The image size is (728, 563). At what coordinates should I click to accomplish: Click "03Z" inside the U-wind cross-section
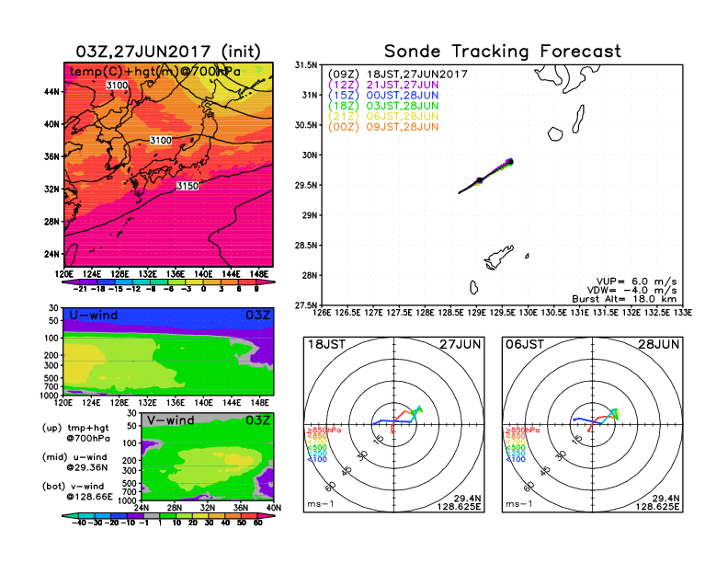pyautogui.click(x=257, y=315)
